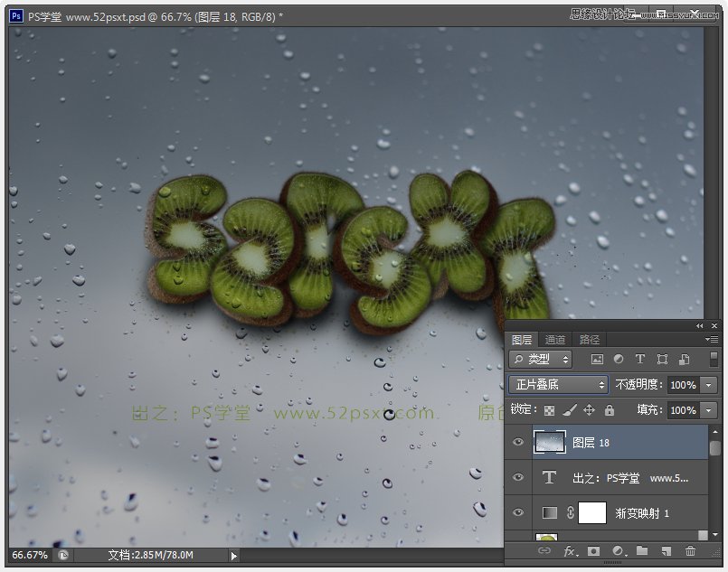Screen dimensions: 728x572
Task: Expand the 不透明度 opacity dropdown arrow
Action: point(708,385)
